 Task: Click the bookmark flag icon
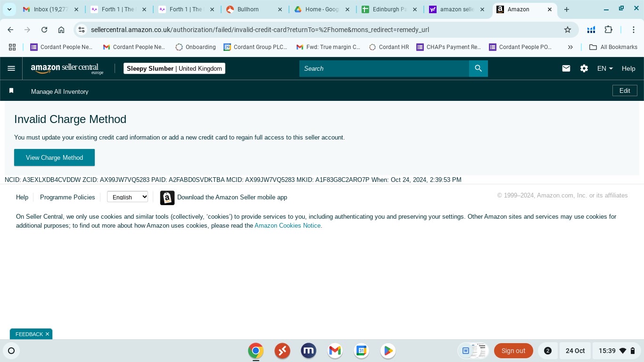[x=11, y=91]
